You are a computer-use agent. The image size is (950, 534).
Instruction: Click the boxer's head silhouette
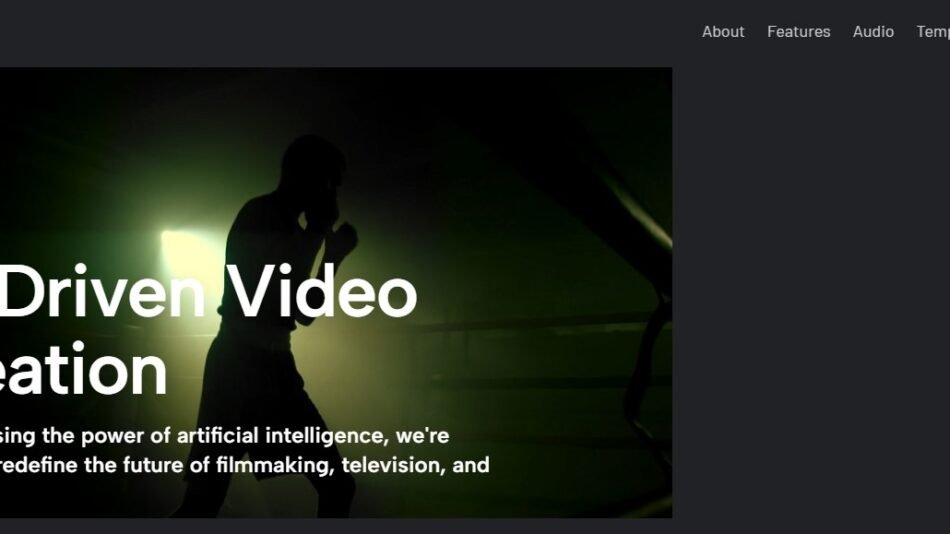313,162
